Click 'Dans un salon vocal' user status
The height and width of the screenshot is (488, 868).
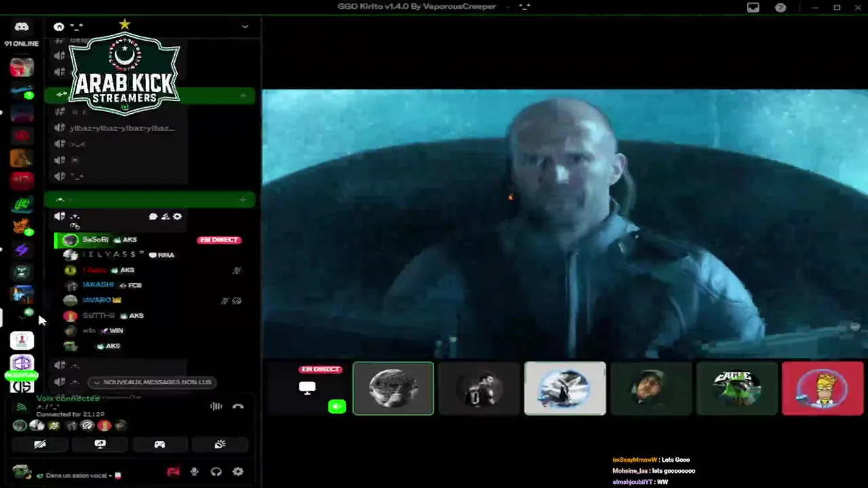(x=77, y=476)
